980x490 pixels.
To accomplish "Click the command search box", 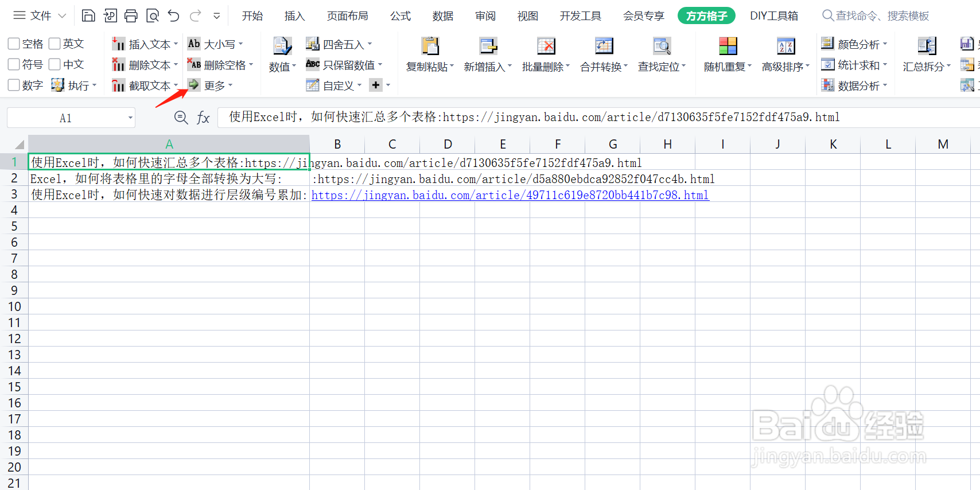I will [876, 16].
